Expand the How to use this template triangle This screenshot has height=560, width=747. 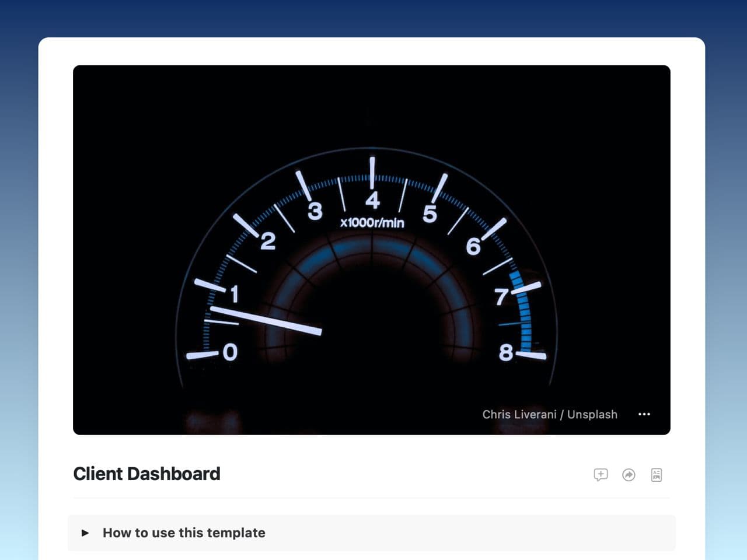coord(85,533)
